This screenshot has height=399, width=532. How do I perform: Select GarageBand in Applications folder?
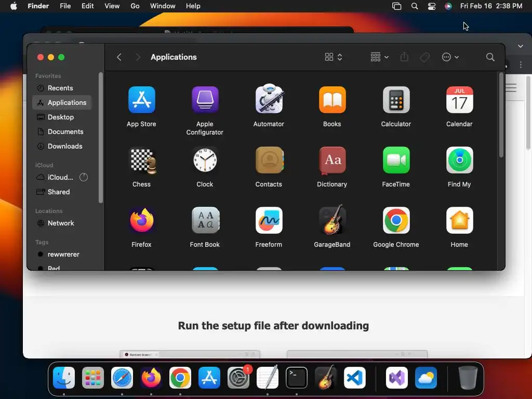coord(332,220)
